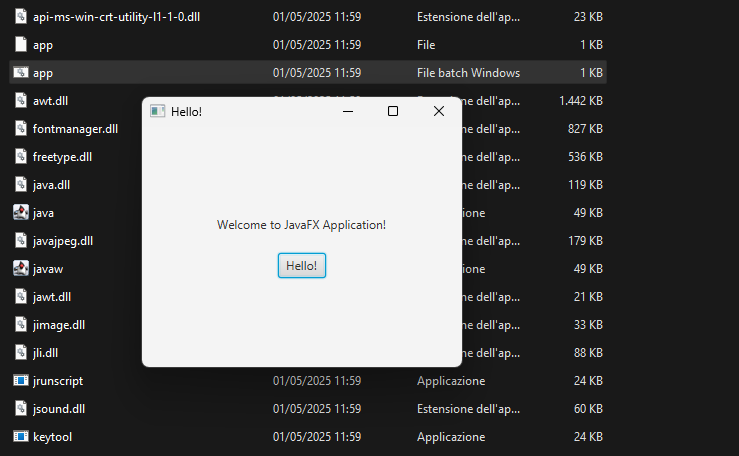Select the jsound.dll file icon
The height and width of the screenshot is (456, 739).
pos(21,408)
